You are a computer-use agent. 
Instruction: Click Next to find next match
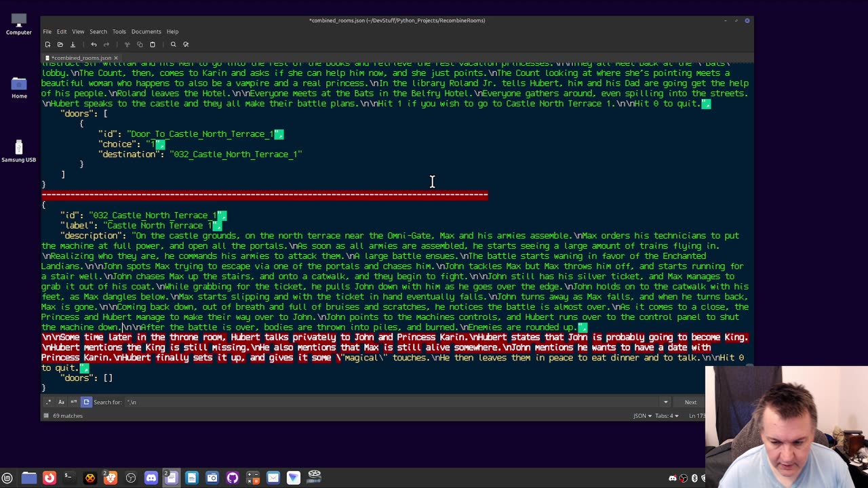[x=690, y=402]
